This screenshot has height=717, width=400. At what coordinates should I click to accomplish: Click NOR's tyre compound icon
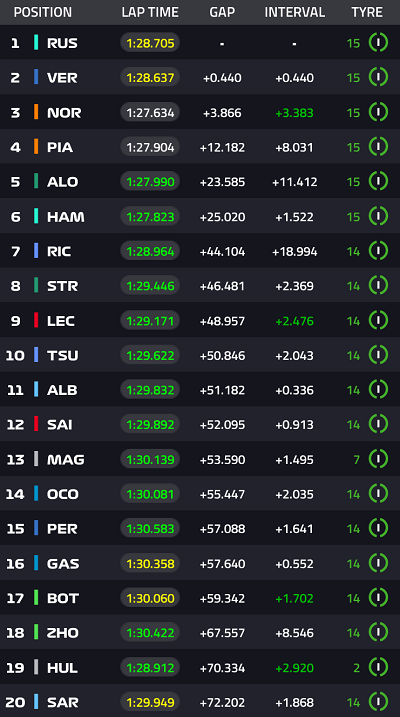tap(378, 112)
